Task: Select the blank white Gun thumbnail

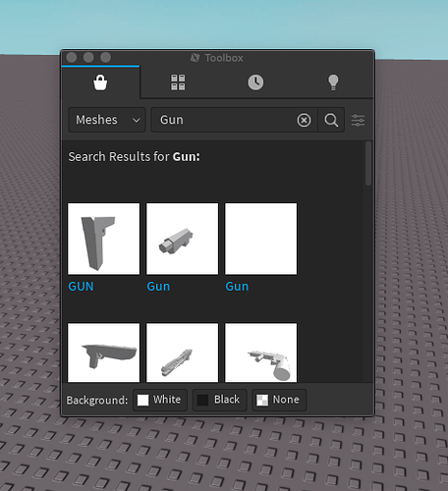Action: point(261,239)
